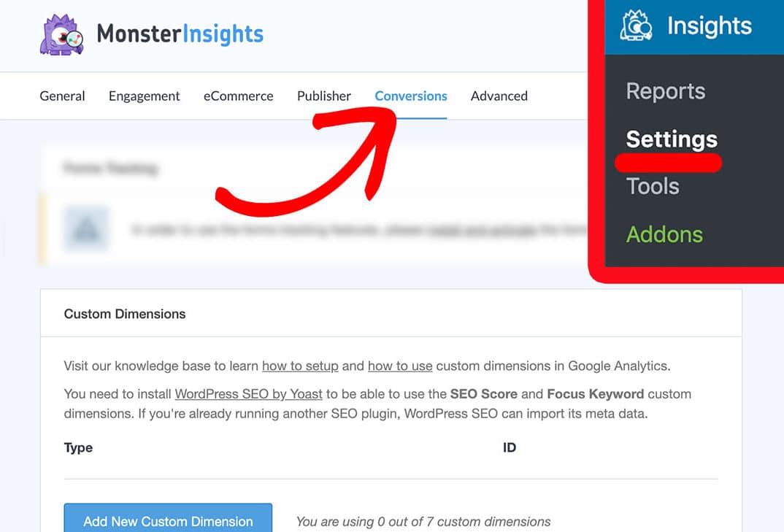
Task: Switch to the Engagement tab
Action: pos(144,96)
